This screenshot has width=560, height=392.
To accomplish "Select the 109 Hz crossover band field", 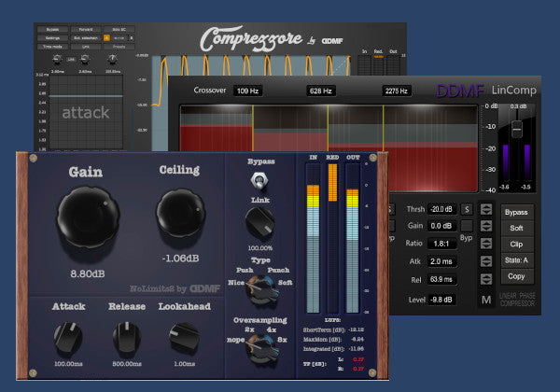I will [x=247, y=91].
